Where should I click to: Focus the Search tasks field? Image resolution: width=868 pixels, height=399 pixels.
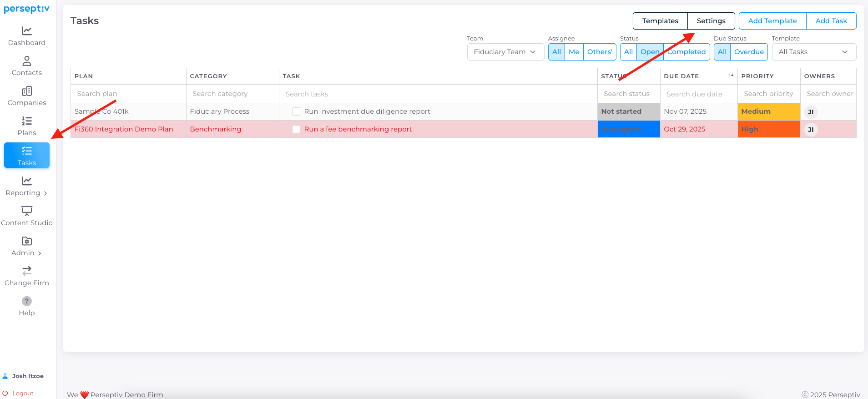click(x=438, y=94)
